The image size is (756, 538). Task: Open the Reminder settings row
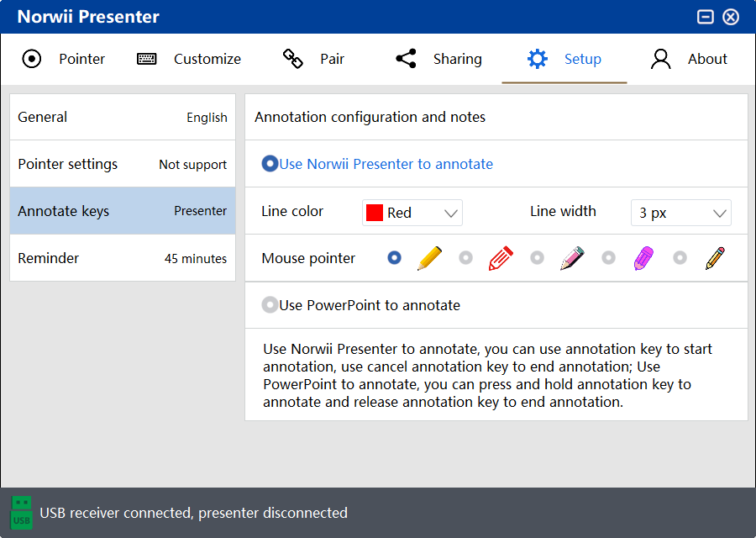(x=123, y=258)
